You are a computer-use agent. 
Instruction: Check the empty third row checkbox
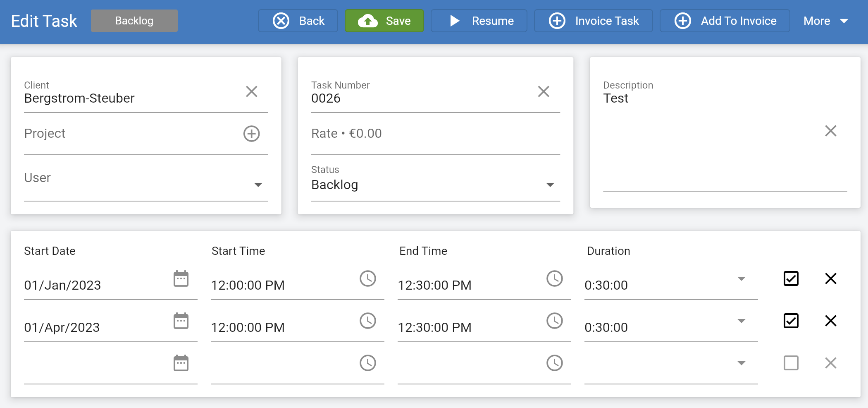click(x=791, y=363)
